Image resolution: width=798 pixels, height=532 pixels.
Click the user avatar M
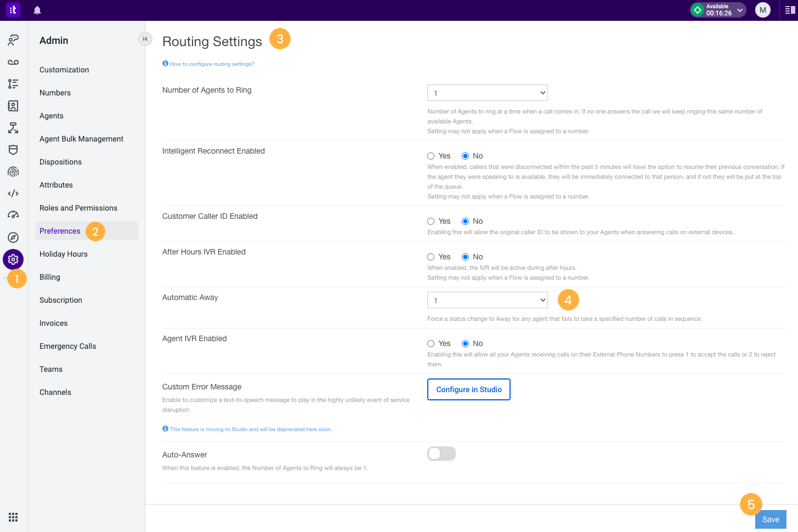[x=763, y=10]
